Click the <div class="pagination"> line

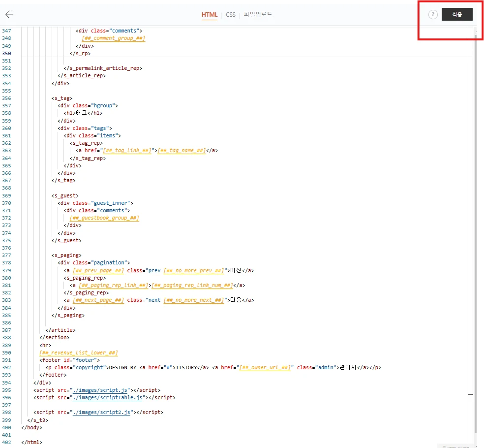[x=94, y=262]
